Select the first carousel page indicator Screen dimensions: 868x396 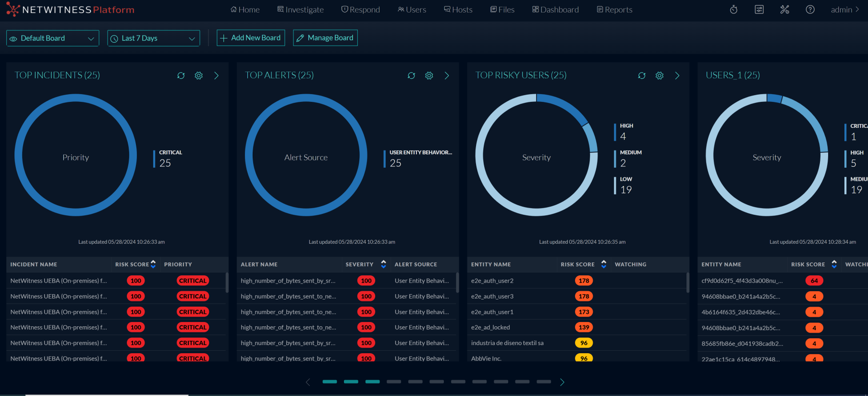pos(330,382)
